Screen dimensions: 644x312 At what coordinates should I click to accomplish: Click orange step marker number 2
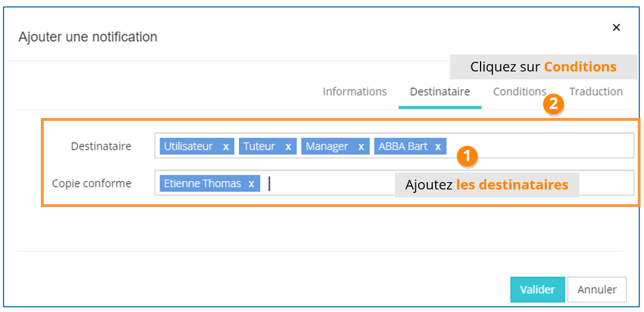554,104
